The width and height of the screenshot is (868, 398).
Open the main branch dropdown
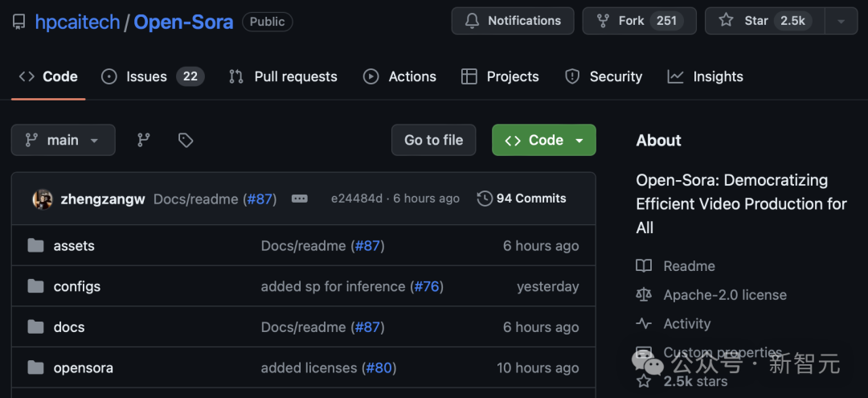(63, 140)
